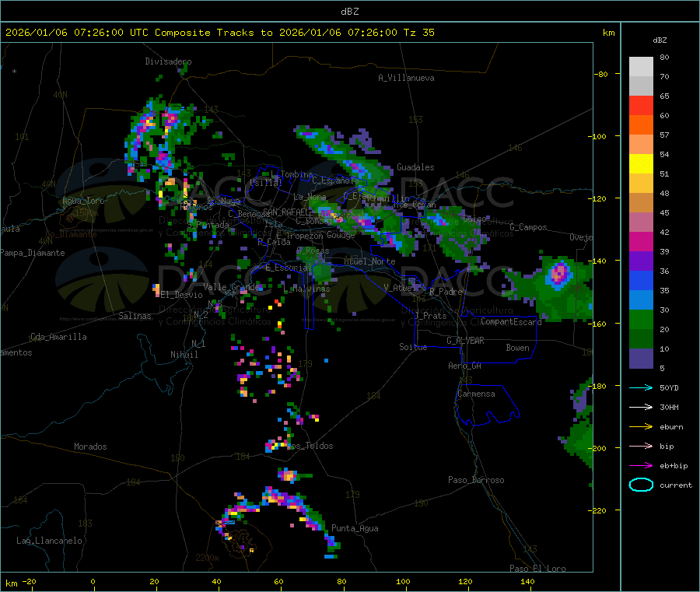Screen dimensions: 700x592
Task: Click the 'R_Padre' map label
Action: [x=446, y=292]
